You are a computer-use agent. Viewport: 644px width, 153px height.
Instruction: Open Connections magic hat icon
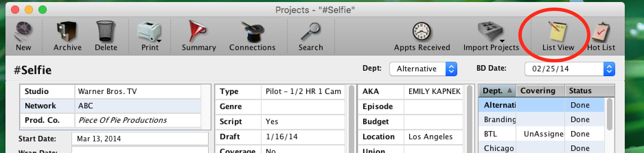pyautogui.click(x=252, y=32)
